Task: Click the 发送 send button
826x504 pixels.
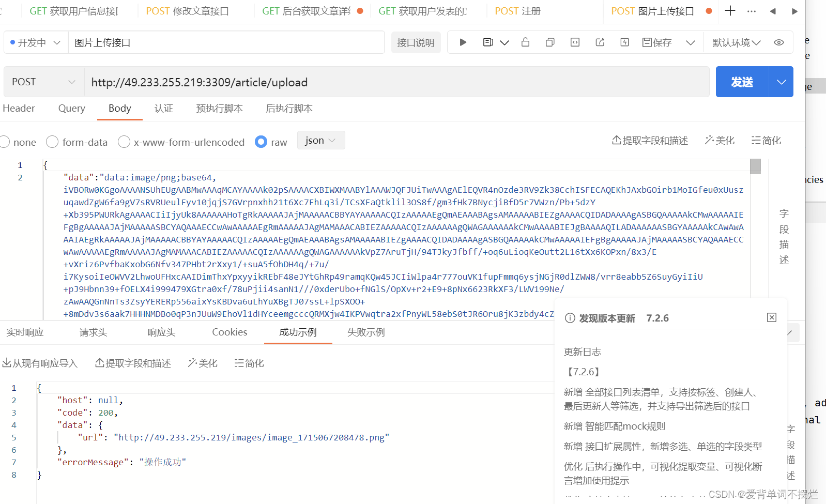Action: (x=742, y=82)
